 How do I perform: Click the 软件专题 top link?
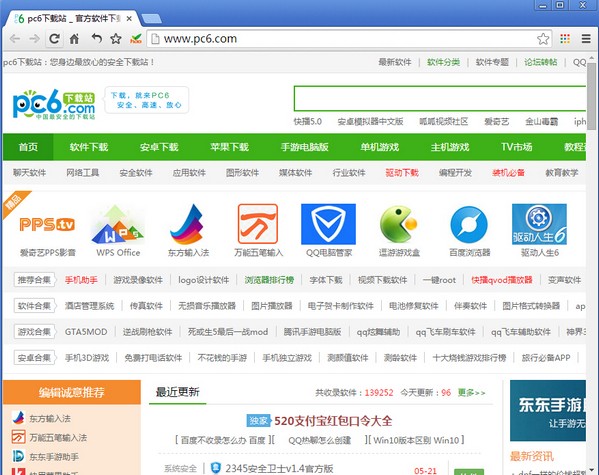pyautogui.click(x=492, y=62)
